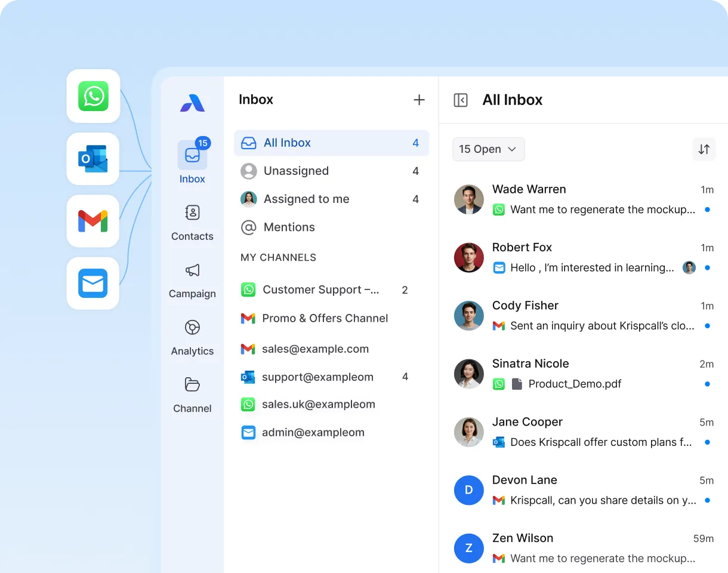Click the Product_Demo.pdf attachment
The height and width of the screenshot is (573, 728).
[566, 384]
